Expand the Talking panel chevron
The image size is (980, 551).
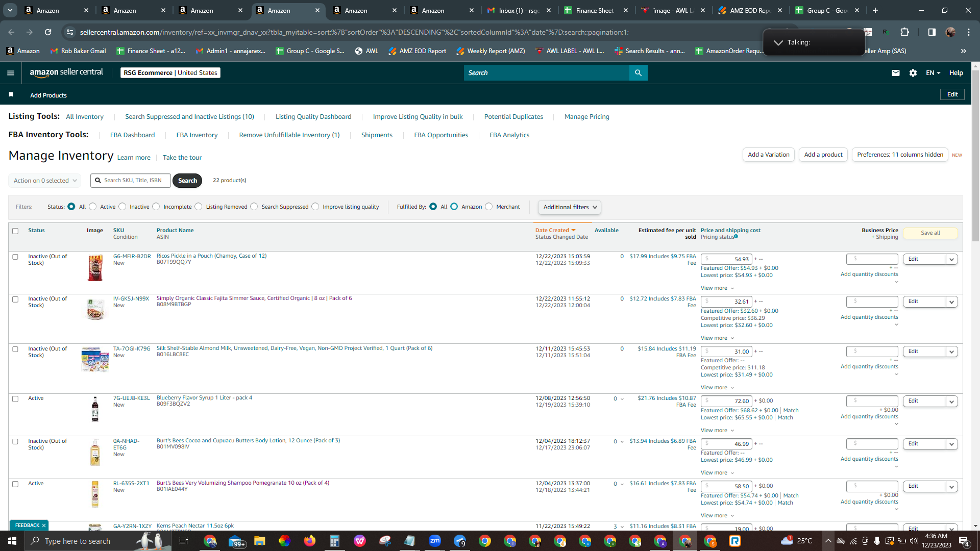pos(778,42)
